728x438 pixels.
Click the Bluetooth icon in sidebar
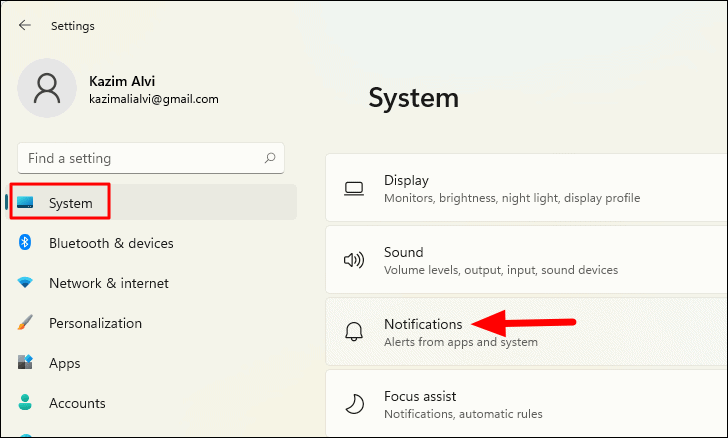pos(25,242)
